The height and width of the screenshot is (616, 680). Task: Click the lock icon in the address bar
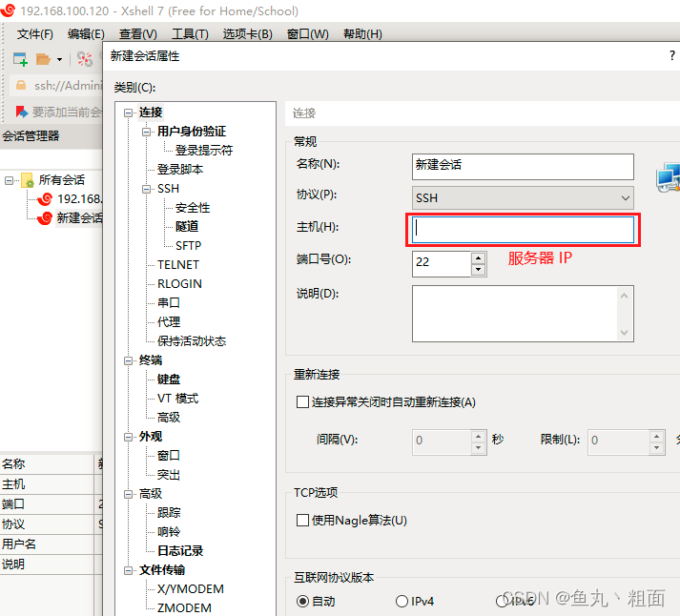tap(21, 85)
